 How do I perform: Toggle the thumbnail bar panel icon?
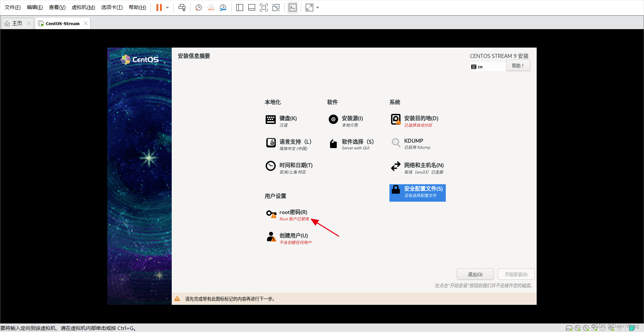(x=252, y=7)
